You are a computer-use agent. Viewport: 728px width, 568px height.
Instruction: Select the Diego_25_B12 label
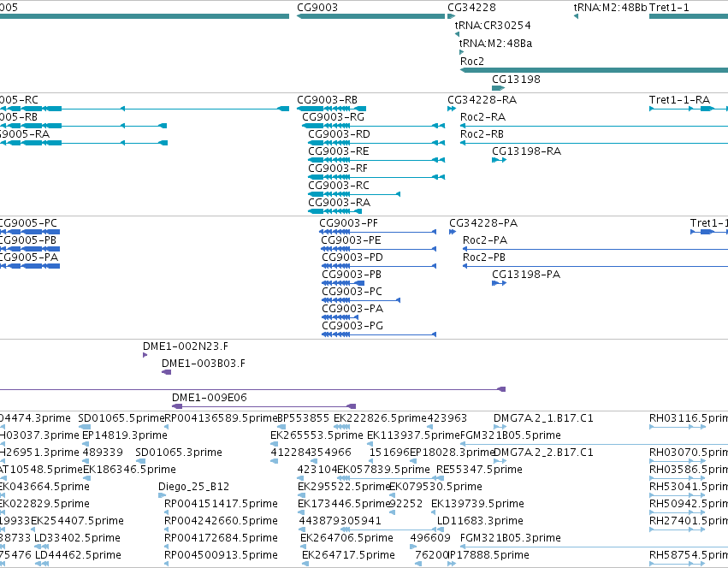point(193,488)
